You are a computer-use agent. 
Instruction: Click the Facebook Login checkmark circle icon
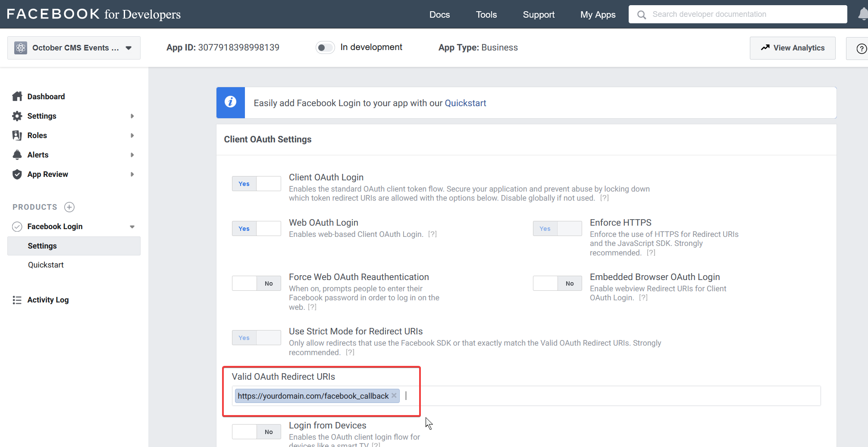(17, 227)
